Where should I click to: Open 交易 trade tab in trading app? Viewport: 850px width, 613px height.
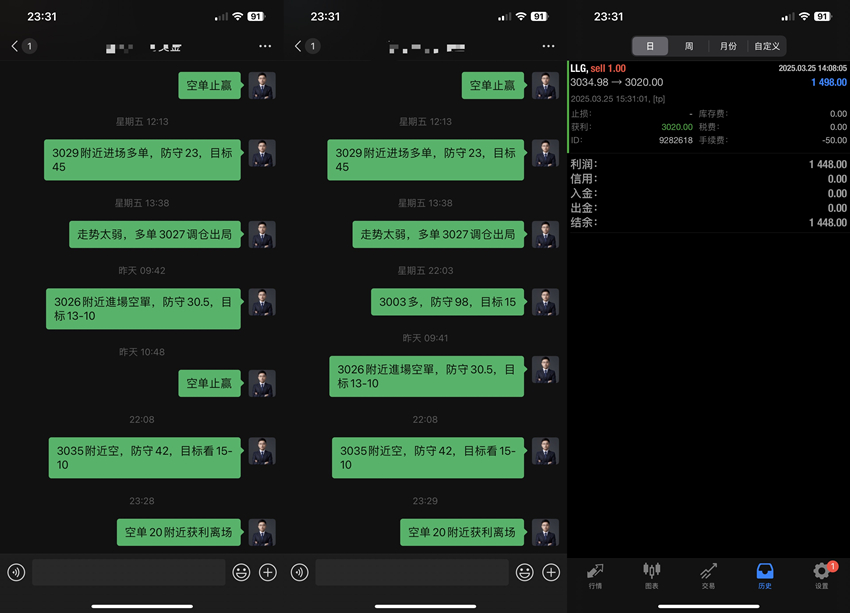[708, 576]
